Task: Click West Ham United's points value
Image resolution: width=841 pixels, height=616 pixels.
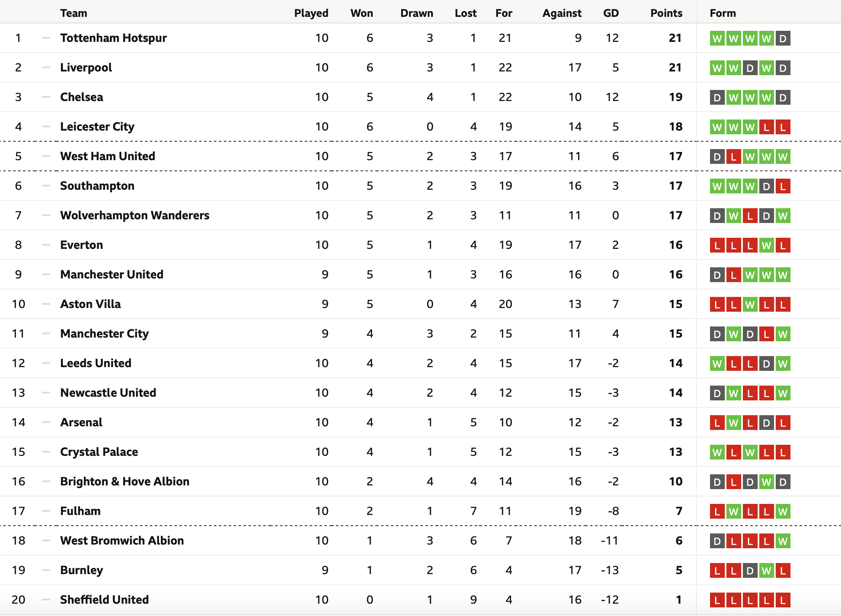Action: coord(676,156)
